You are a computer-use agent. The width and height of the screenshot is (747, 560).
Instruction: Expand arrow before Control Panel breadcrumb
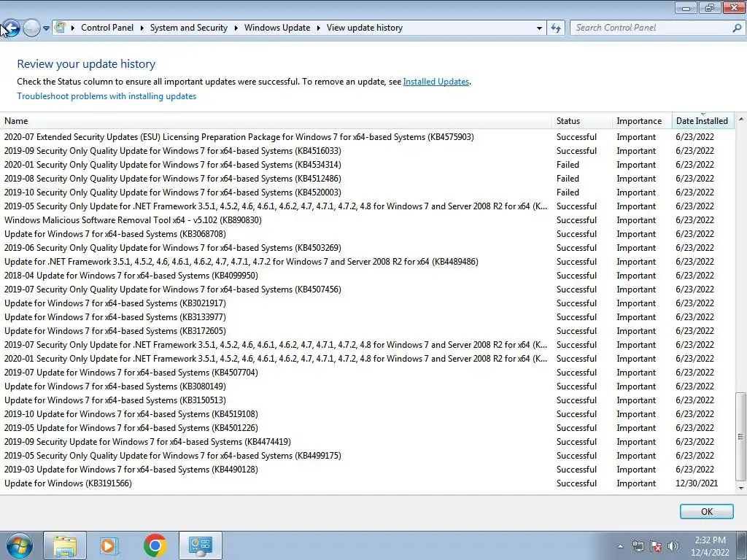coord(73,28)
